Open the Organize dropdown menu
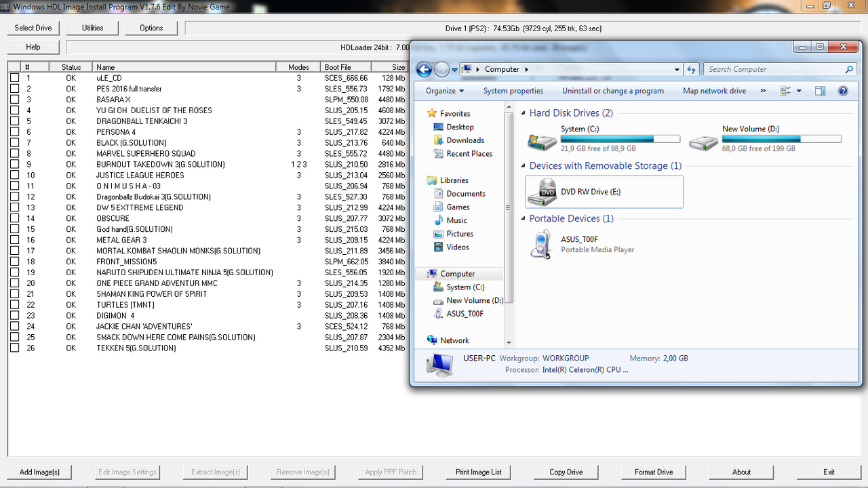 point(445,91)
